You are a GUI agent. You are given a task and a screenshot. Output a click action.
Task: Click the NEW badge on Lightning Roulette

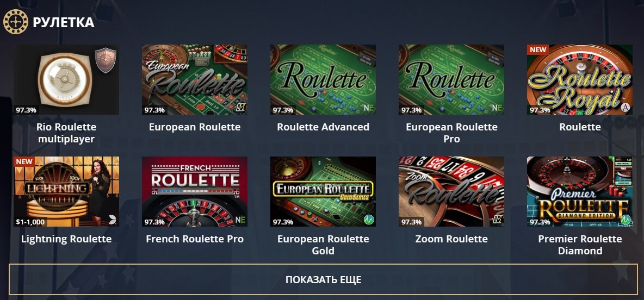click(x=24, y=161)
